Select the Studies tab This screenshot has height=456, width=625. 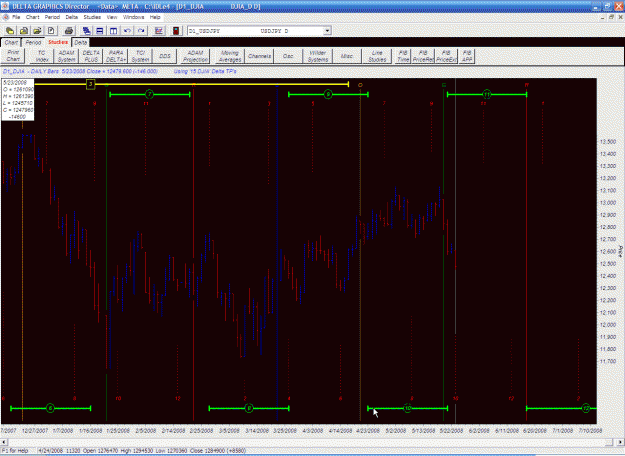[58, 42]
